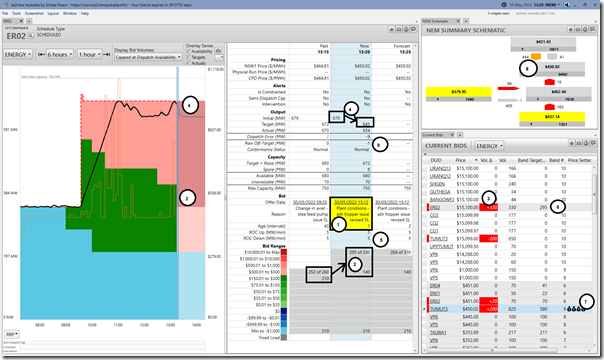Screen dimensions: 604x360
Task: Click the TUMUT3 link in the highlighted bids row
Action: pos(439,309)
